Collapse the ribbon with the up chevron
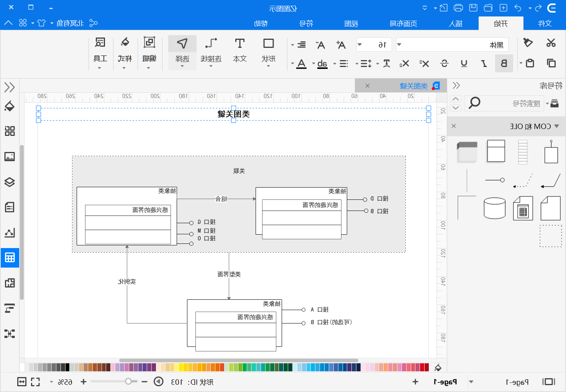 8,23
